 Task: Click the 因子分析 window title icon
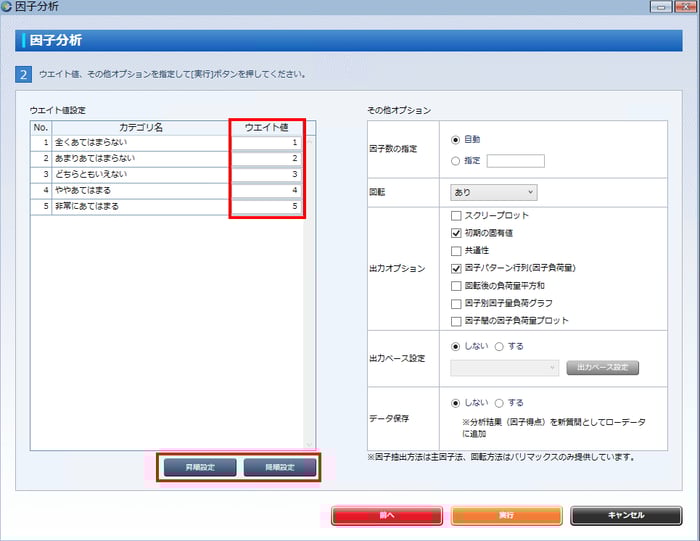(x=6, y=6)
